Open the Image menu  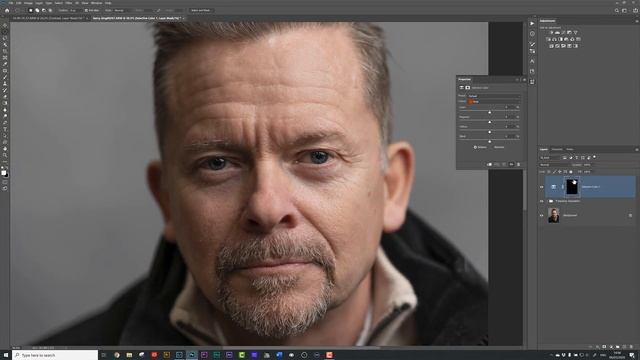click(28, 3)
